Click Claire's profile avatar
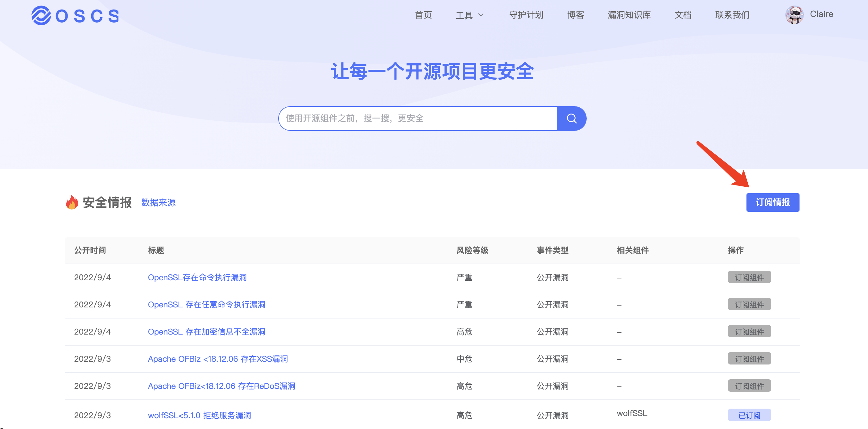The width and height of the screenshot is (868, 429). [x=794, y=15]
